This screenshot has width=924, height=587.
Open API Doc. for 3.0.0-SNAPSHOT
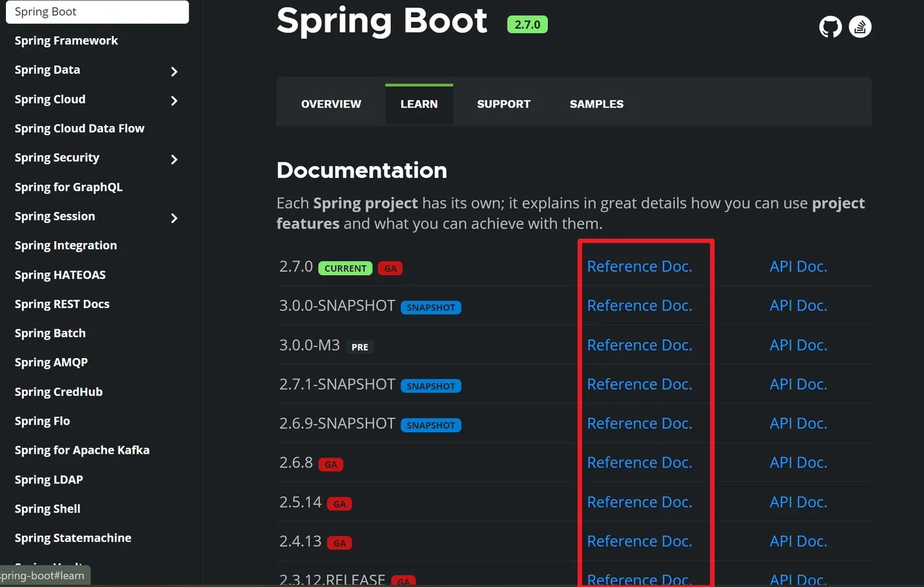[798, 305]
